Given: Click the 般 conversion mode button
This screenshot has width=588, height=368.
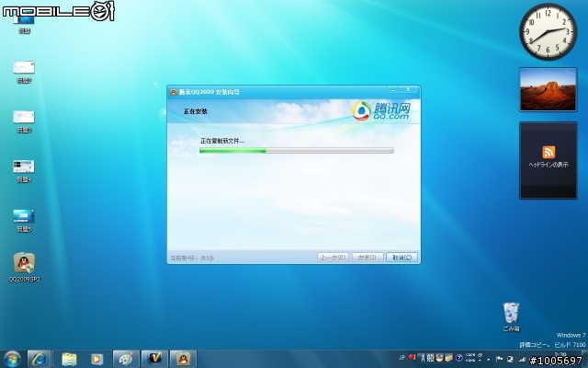Looking at the screenshot, I should click(x=431, y=358).
